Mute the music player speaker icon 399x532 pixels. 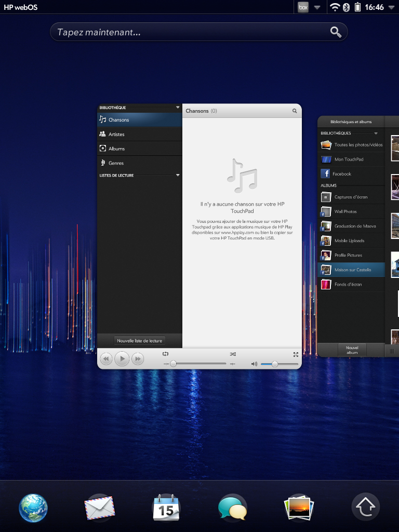(254, 364)
